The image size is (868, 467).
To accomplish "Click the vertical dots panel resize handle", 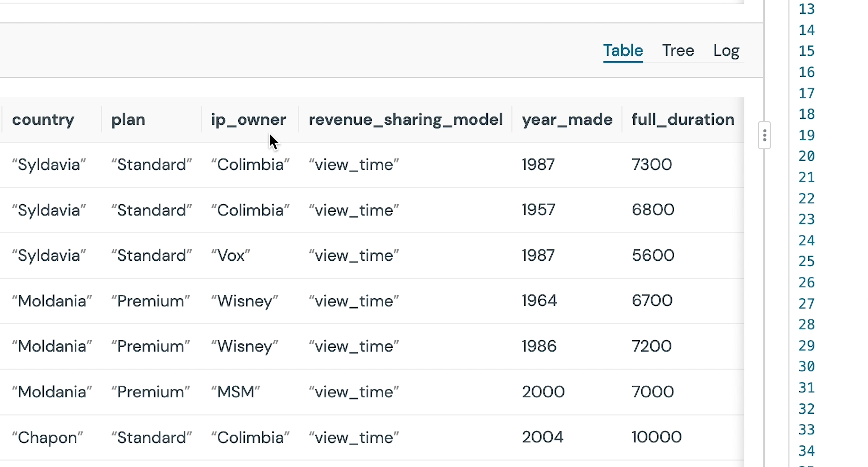I will pos(764,135).
